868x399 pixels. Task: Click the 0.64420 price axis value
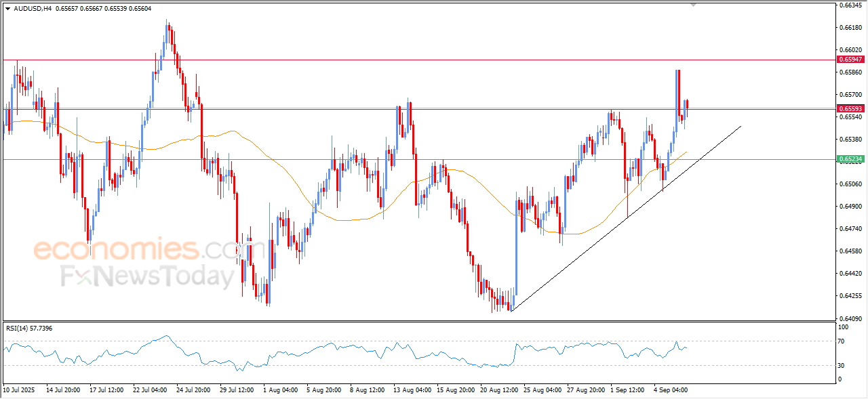[850, 274]
